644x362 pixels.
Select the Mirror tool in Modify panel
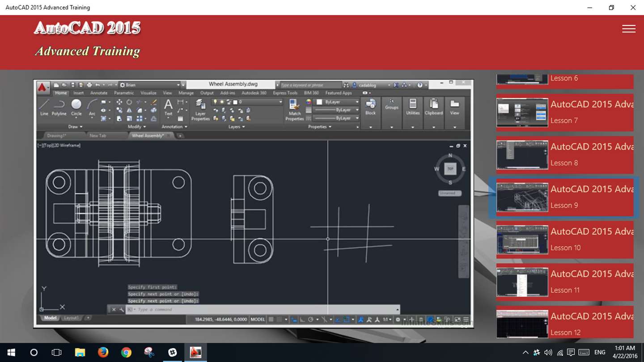coord(129,110)
